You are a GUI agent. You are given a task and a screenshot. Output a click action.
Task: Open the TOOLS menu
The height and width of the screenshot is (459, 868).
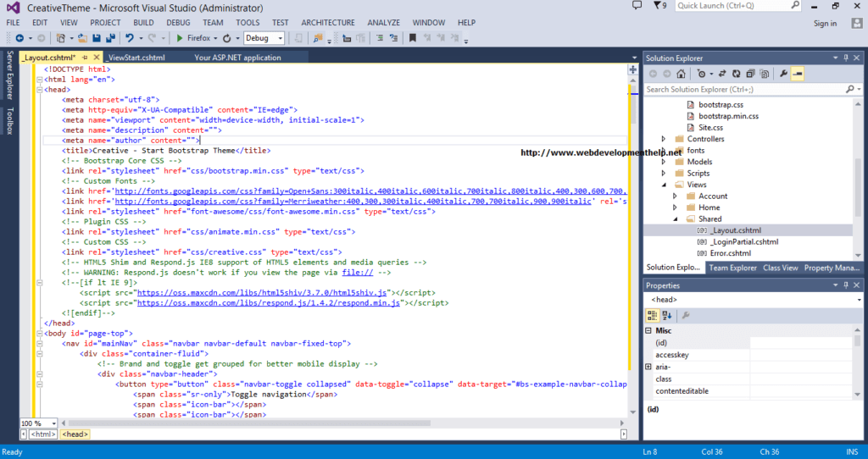(x=248, y=23)
